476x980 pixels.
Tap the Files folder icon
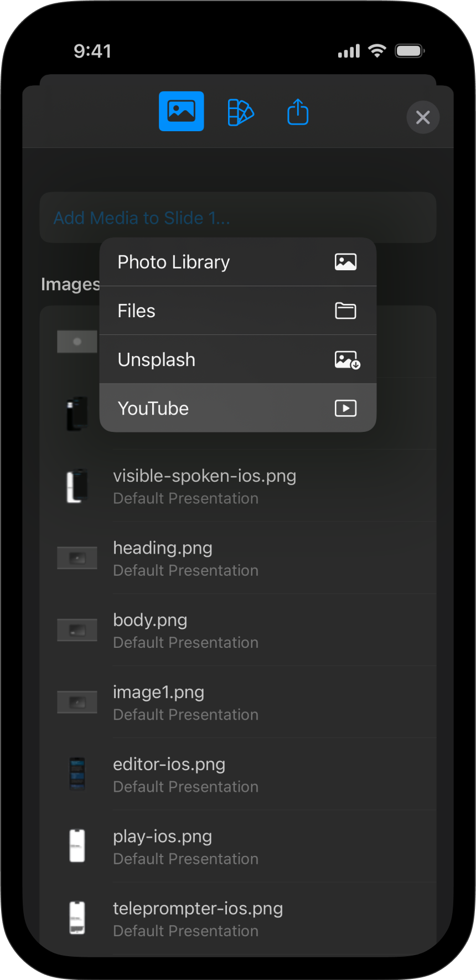[x=346, y=311]
